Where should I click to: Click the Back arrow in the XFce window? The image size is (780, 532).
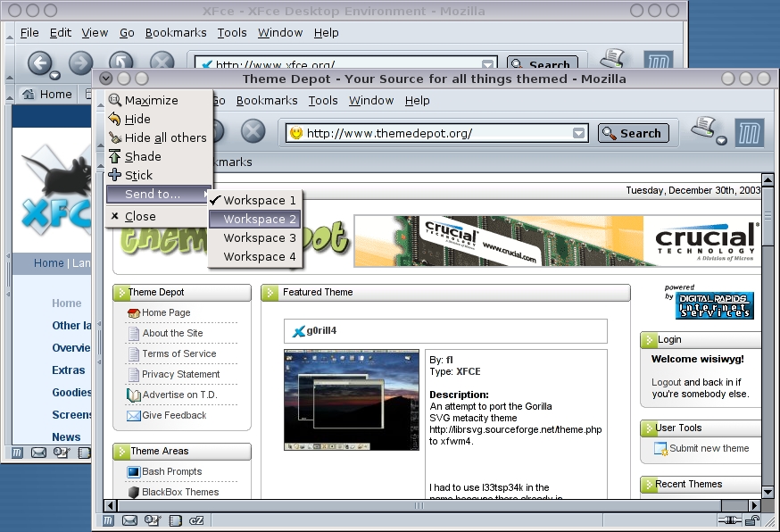pyautogui.click(x=39, y=62)
